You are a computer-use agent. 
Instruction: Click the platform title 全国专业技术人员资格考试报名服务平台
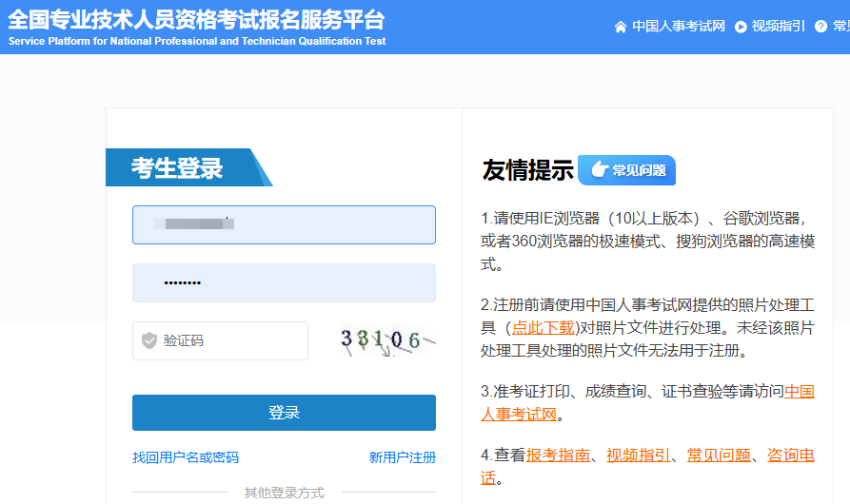pyautogui.click(x=196, y=19)
